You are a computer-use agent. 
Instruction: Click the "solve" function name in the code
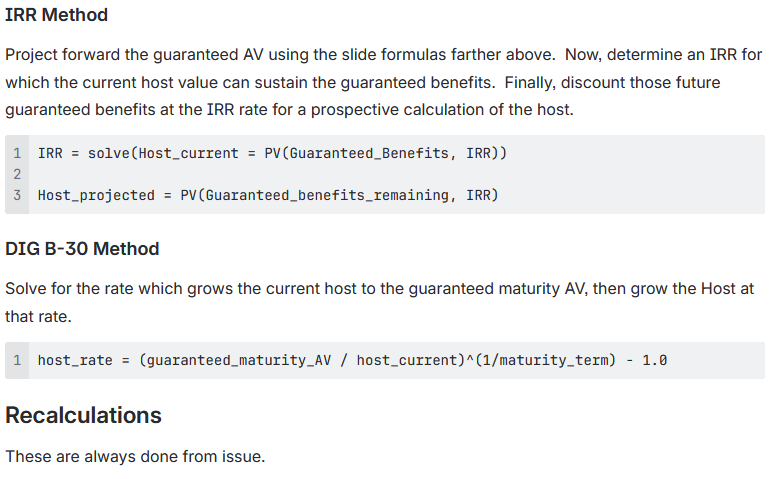tap(109, 153)
